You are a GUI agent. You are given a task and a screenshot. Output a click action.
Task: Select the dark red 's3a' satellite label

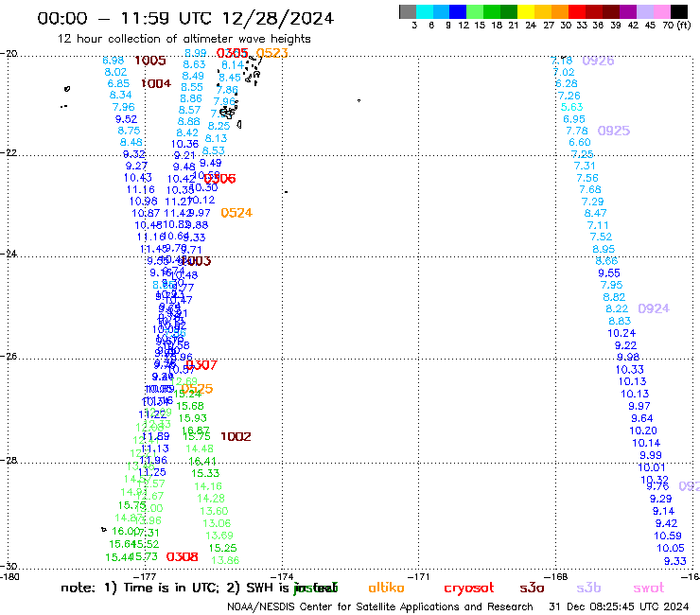(x=532, y=589)
